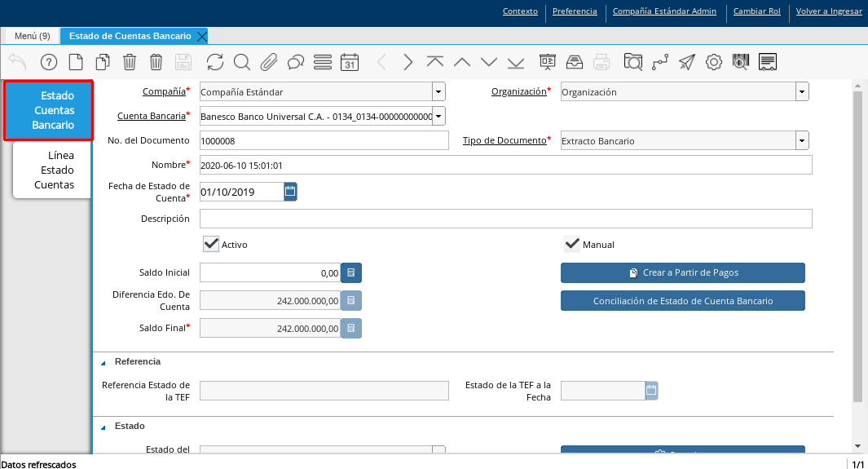Toggle the Manual checkbox

(x=572, y=244)
